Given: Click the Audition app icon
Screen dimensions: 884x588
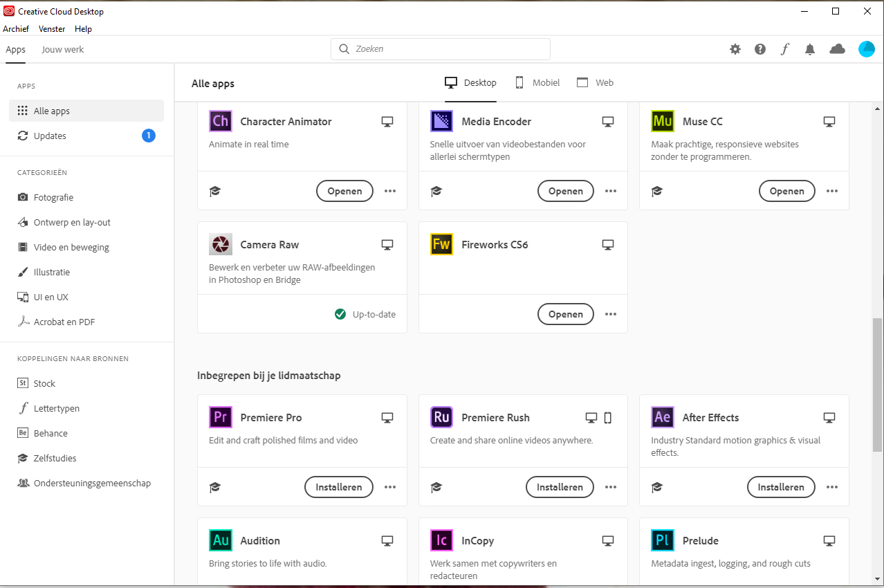Looking at the screenshot, I should (221, 540).
